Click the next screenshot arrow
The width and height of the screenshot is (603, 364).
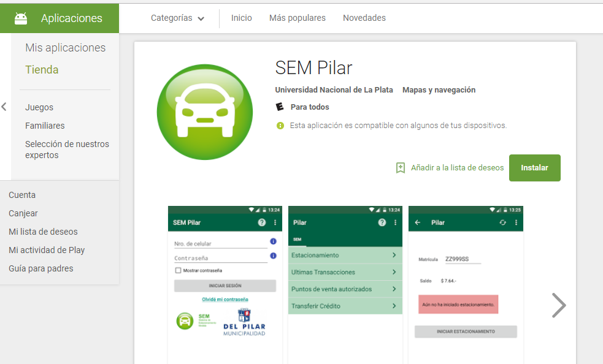[558, 305]
